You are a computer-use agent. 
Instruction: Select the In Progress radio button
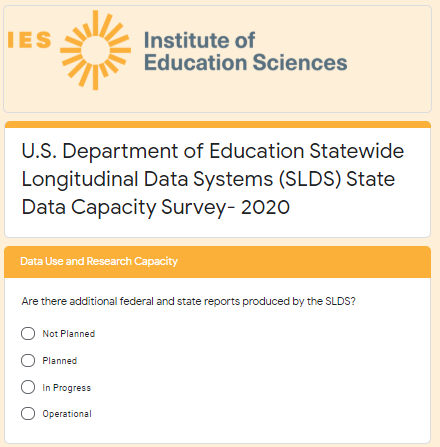28,387
